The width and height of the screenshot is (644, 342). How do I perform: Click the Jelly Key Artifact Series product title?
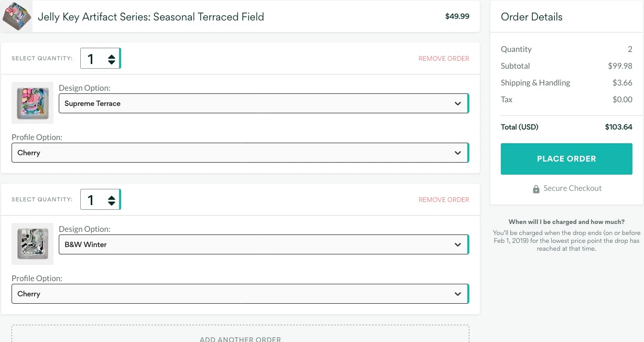(x=151, y=17)
